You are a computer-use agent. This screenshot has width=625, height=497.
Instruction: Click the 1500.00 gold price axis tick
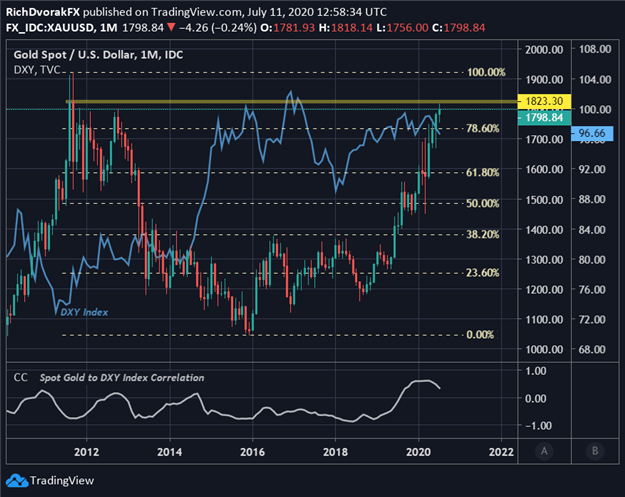tap(544, 200)
